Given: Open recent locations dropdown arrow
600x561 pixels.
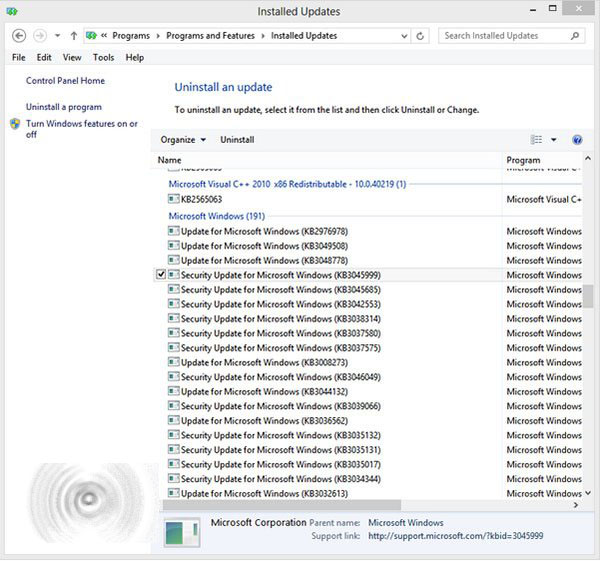Looking at the screenshot, I should coord(57,36).
